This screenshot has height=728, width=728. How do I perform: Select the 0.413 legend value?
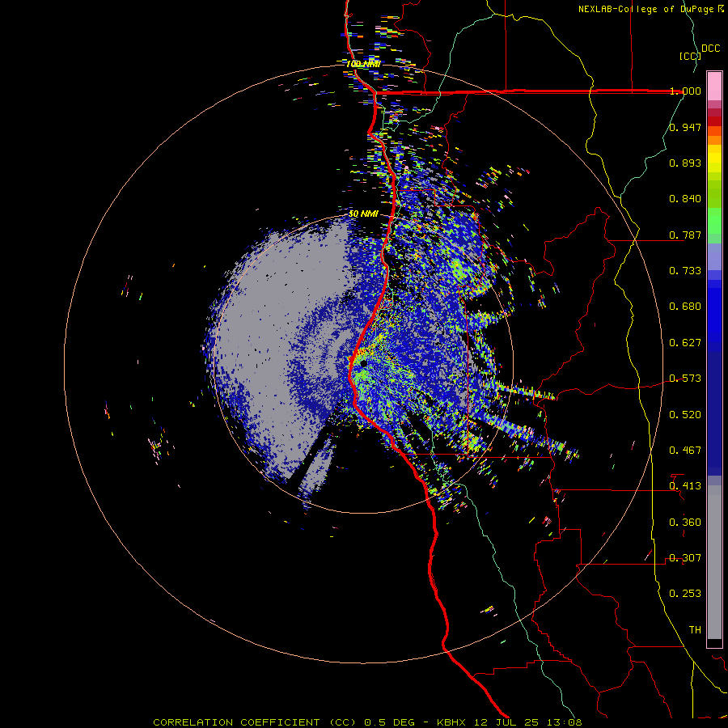point(685,486)
